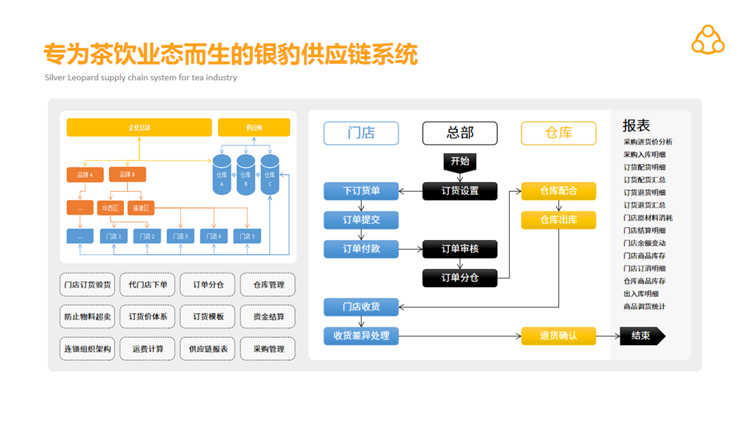750x422 pixels.
Task: Click the 运费计算 feature box
Action: [148, 349]
